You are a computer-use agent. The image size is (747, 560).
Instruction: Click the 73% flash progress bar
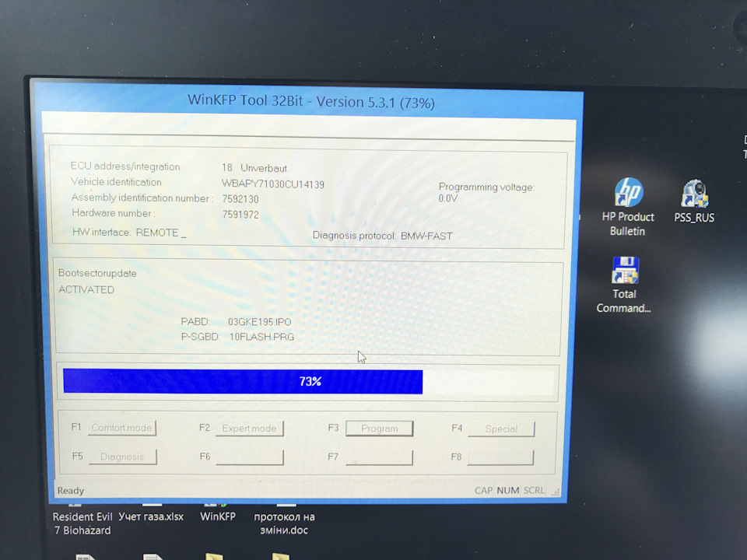pyautogui.click(x=310, y=381)
